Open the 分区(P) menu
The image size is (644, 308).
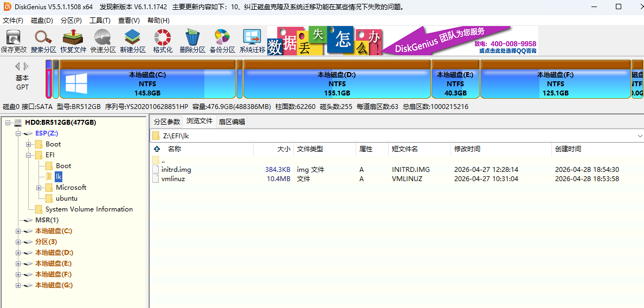pos(71,20)
